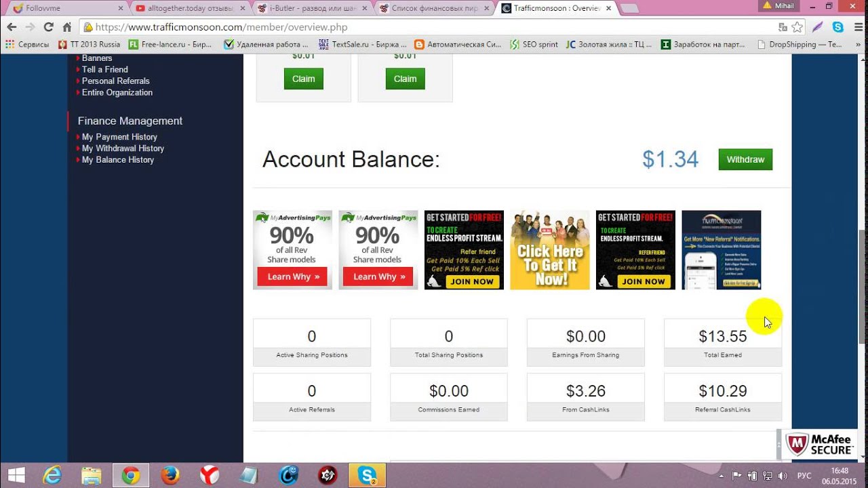Click the $13.55 Total Earned value
Viewport: 868px width, 488px height.
(723, 336)
